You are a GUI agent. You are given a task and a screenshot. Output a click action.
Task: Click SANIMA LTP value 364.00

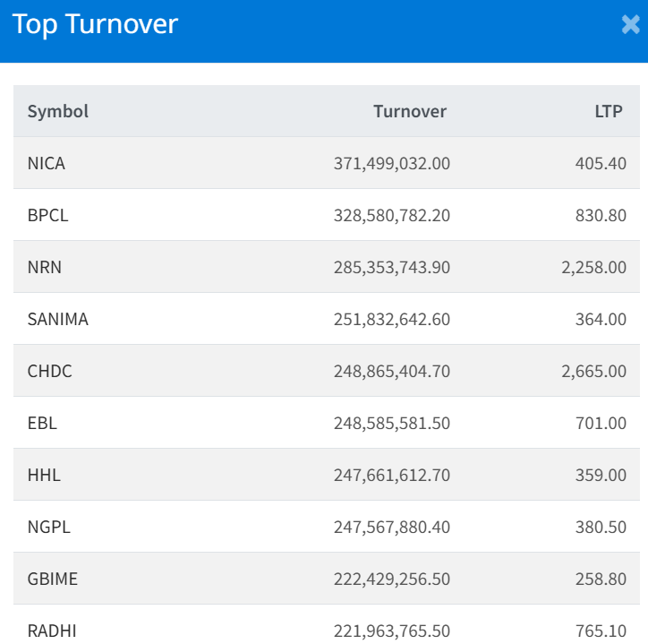tap(601, 319)
